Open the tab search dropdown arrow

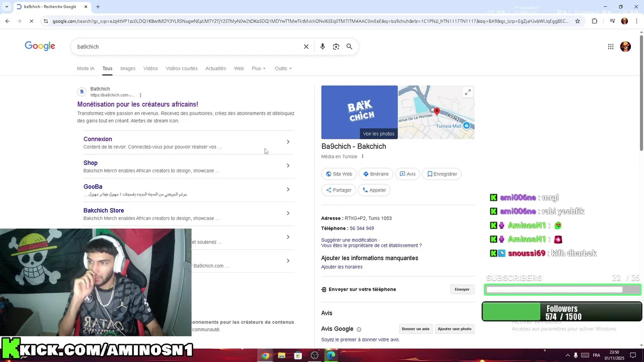tap(6, 7)
